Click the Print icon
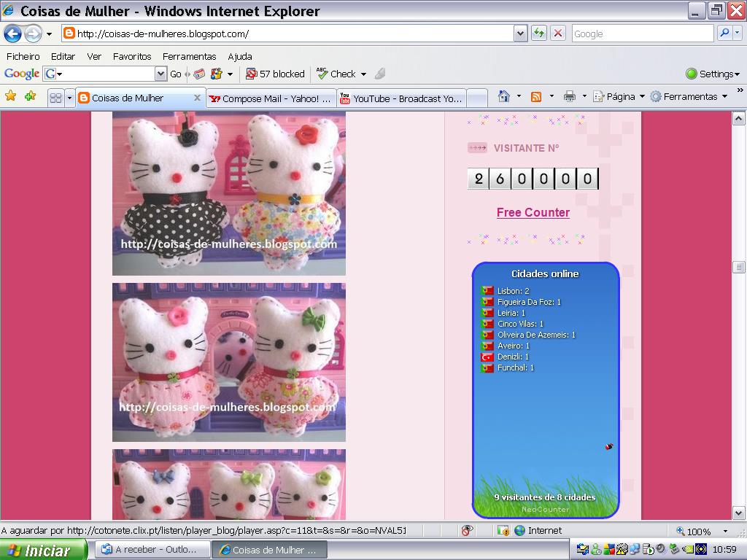This screenshot has height=560, width=747. click(x=569, y=97)
